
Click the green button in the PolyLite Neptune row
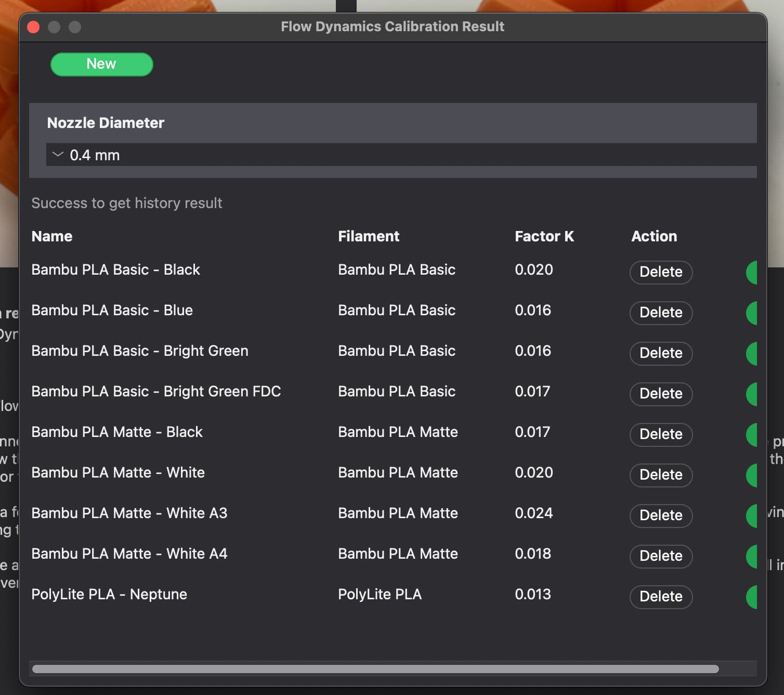coord(752,597)
